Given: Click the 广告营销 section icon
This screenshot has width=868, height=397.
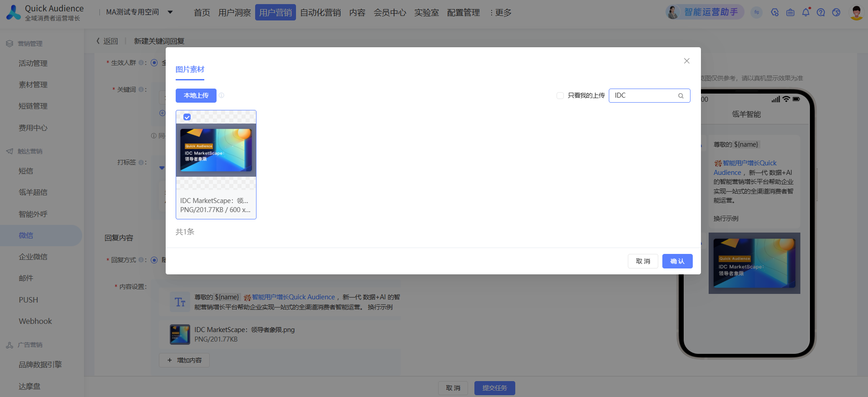Looking at the screenshot, I should click(x=10, y=345).
